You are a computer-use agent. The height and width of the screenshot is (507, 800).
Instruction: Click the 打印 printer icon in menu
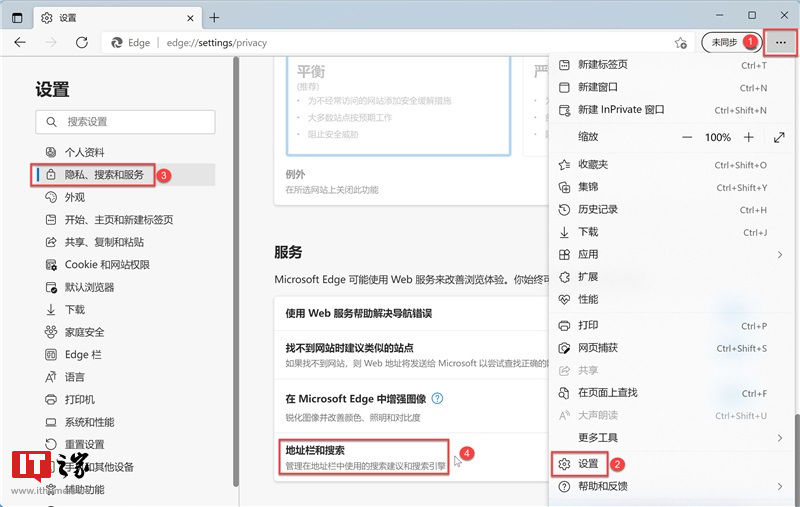pyautogui.click(x=564, y=325)
